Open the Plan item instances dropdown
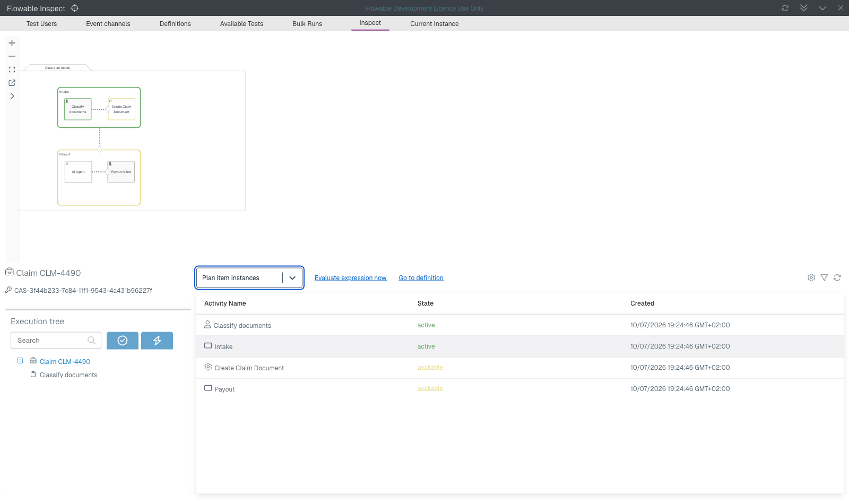The image size is (849, 504). (249, 278)
